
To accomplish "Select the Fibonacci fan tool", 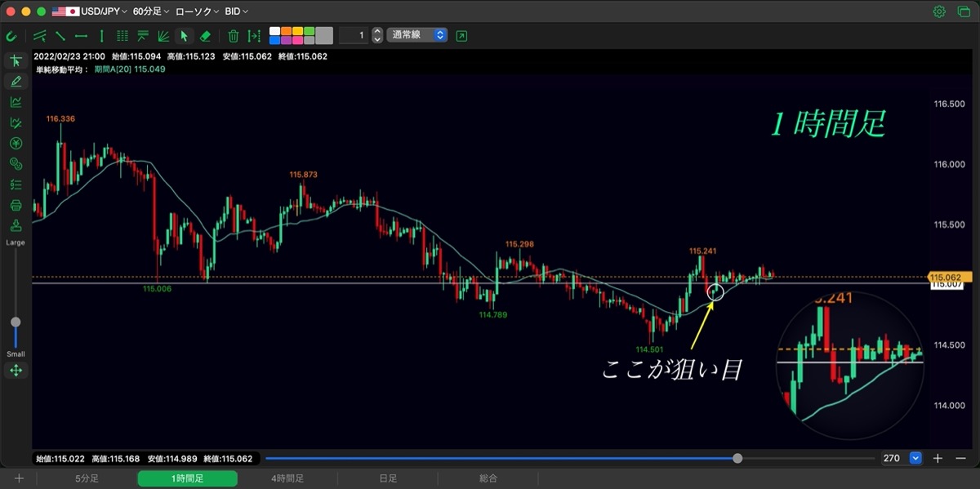I will 163,36.
